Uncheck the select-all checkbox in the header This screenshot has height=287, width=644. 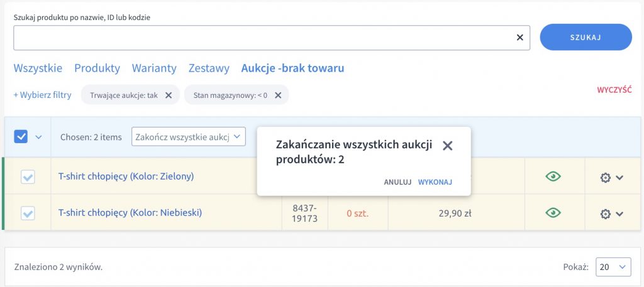pos(21,136)
